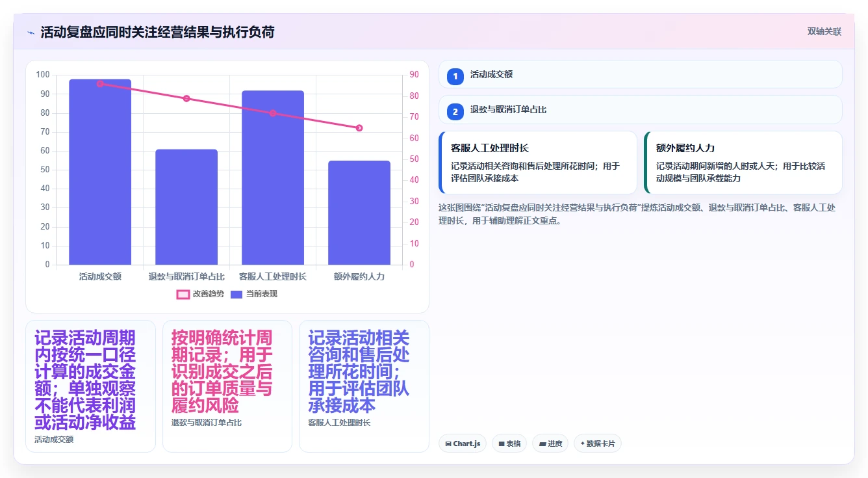Click the 双轴关联 label in header

[x=824, y=32]
